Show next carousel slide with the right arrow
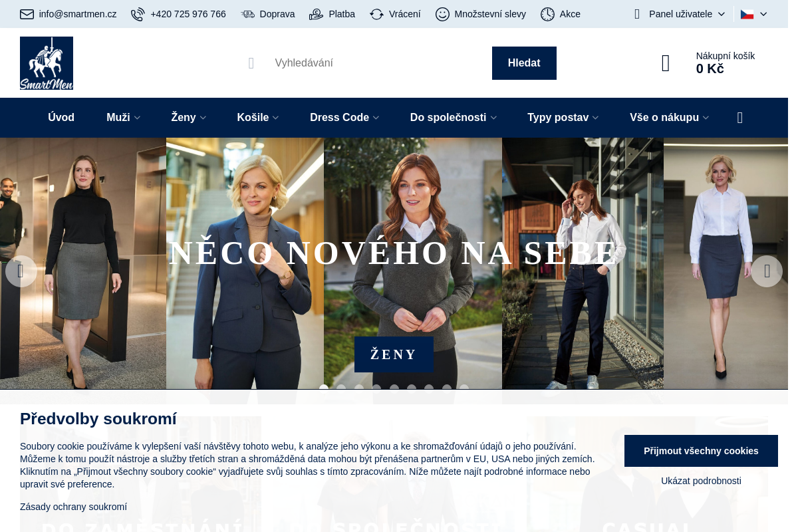 767,271
